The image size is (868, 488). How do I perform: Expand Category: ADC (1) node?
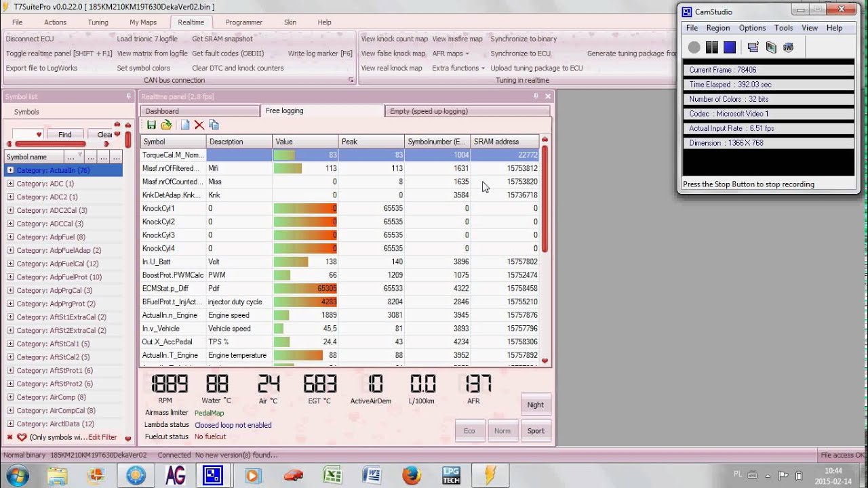(10, 184)
